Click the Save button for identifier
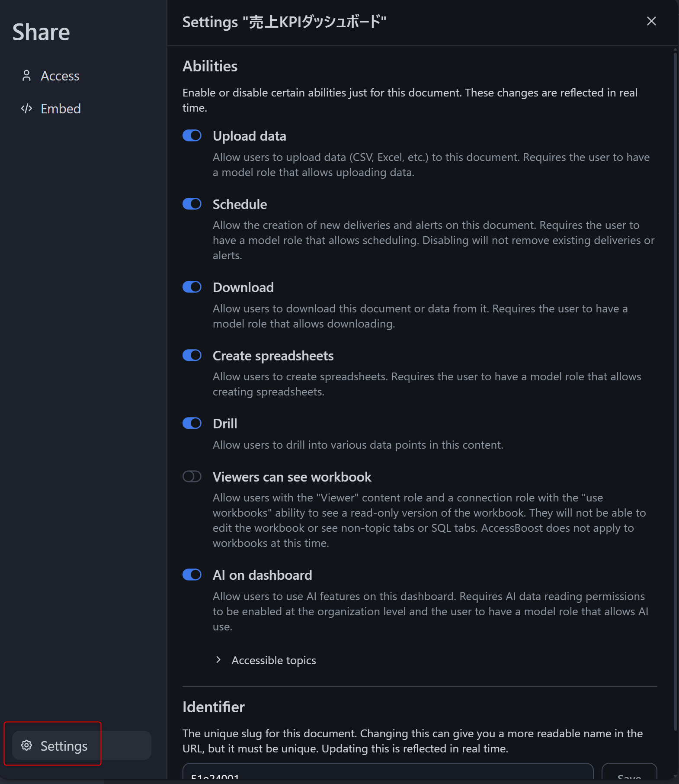This screenshot has width=679, height=784. coord(629,774)
